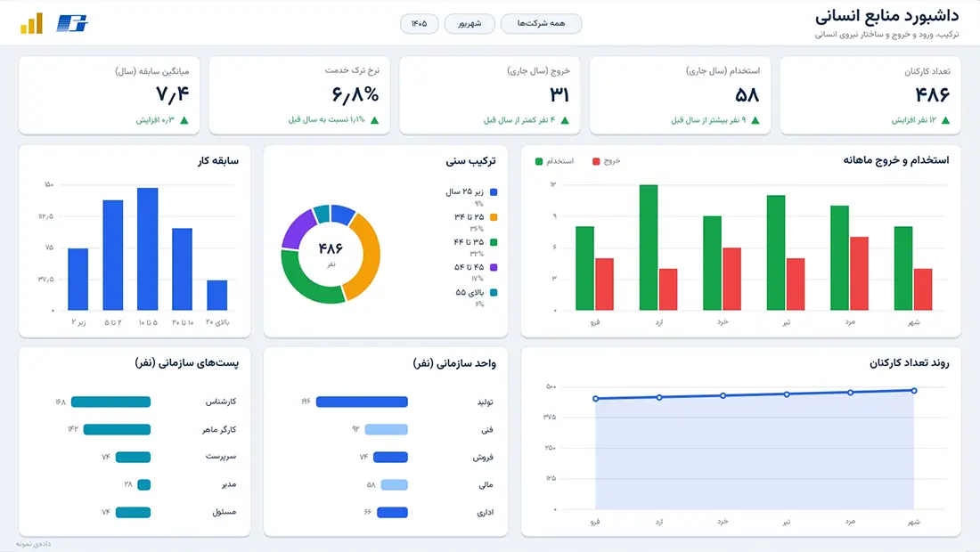Click the ۶٫۸% turnover rate value
980x552 pixels.
(x=355, y=95)
